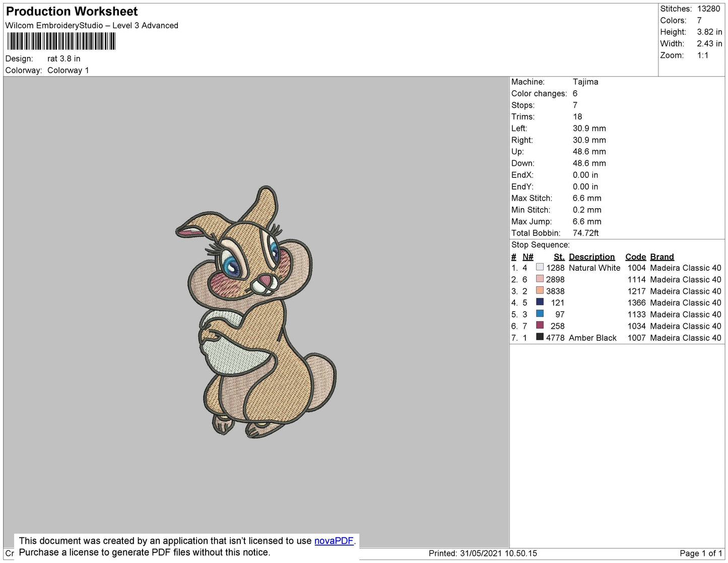The width and height of the screenshot is (728, 563).
Task: Click the barcode under the header
Action: point(61,41)
